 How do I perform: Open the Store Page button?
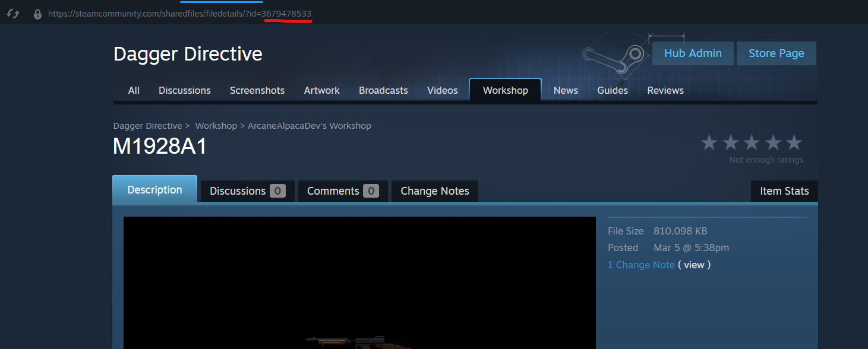point(777,53)
